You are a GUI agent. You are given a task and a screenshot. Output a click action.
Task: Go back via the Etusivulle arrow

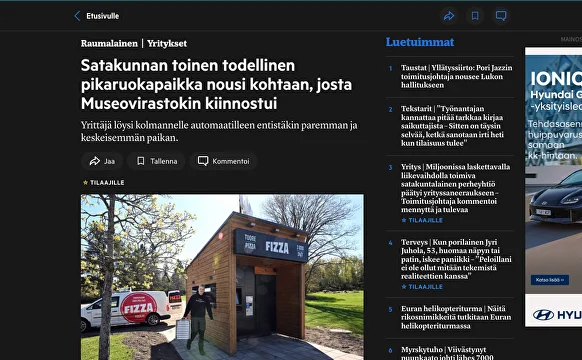77,16
